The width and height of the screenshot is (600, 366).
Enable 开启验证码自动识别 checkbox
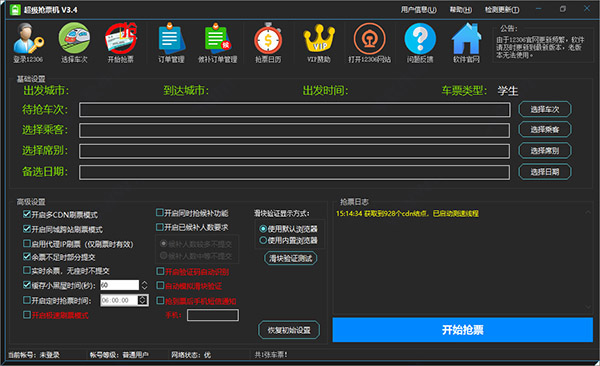click(x=160, y=271)
